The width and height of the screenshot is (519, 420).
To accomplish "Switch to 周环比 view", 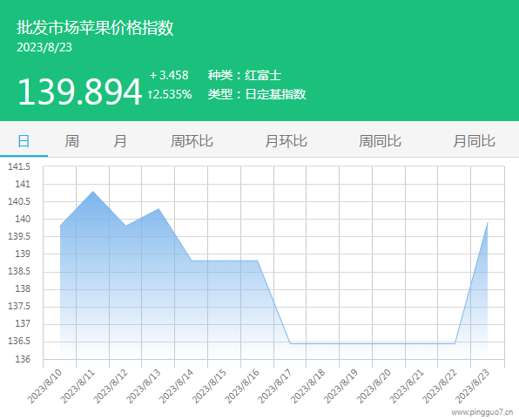I will pos(192,141).
